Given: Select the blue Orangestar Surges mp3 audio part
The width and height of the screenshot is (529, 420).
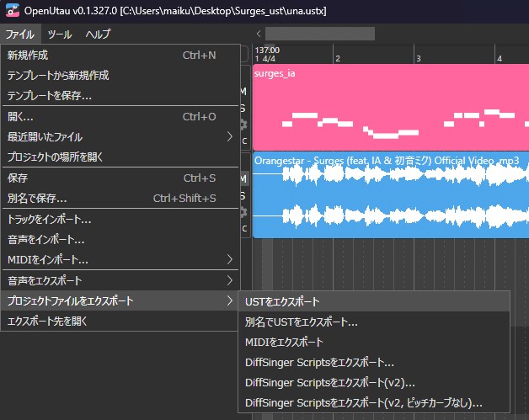Looking at the screenshot, I should pos(391,194).
